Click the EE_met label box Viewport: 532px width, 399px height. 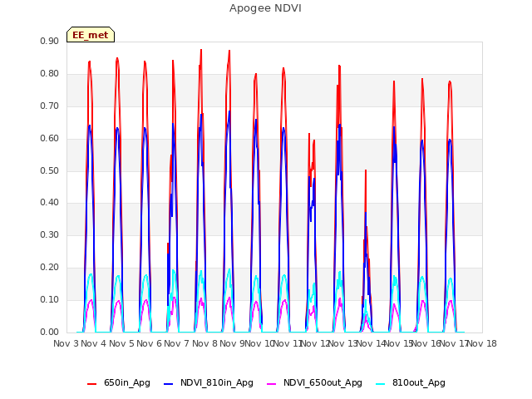pyautogui.click(x=91, y=35)
